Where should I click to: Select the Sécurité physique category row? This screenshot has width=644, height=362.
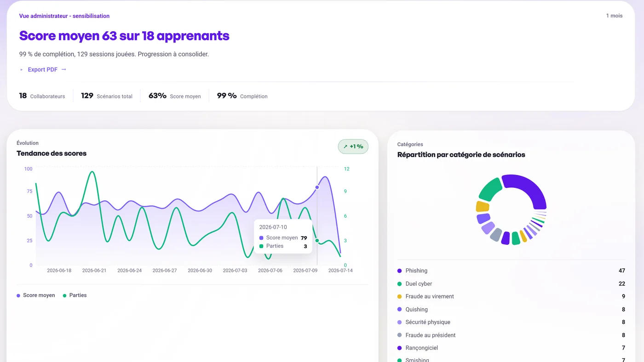pyautogui.click(x=511, y=322)
